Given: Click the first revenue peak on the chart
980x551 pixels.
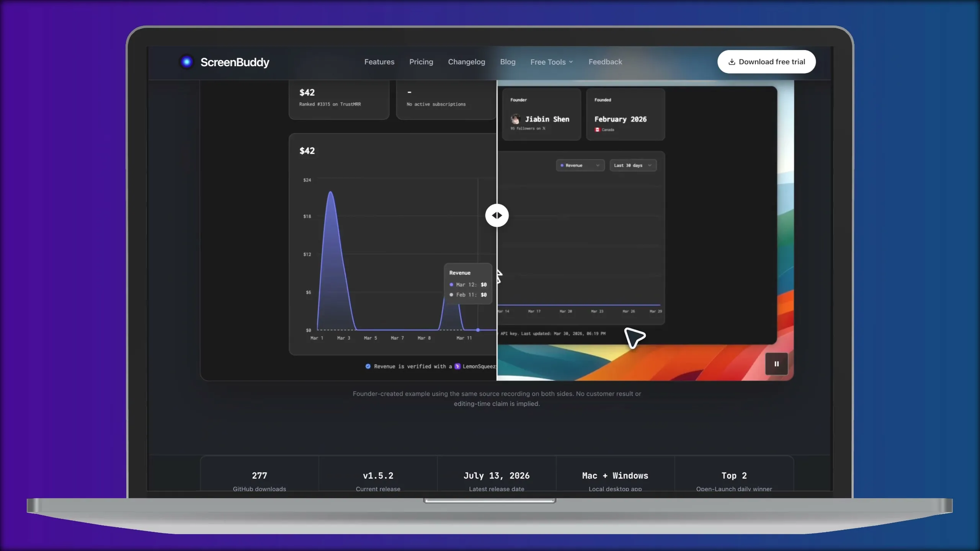Looking at the screenshot, I should click(x=330, y=192).
